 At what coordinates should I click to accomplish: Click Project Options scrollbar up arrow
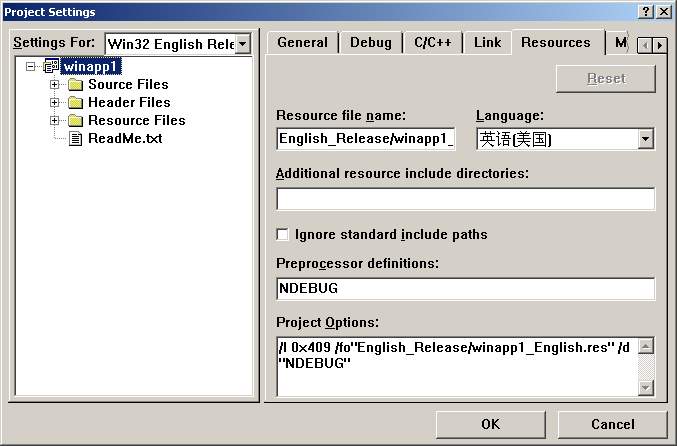646,346
